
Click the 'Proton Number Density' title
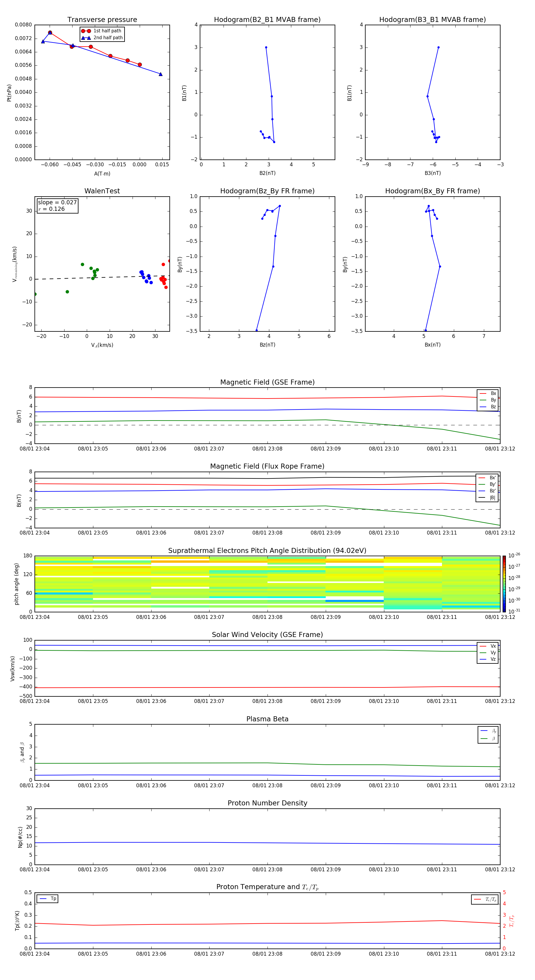267,803
